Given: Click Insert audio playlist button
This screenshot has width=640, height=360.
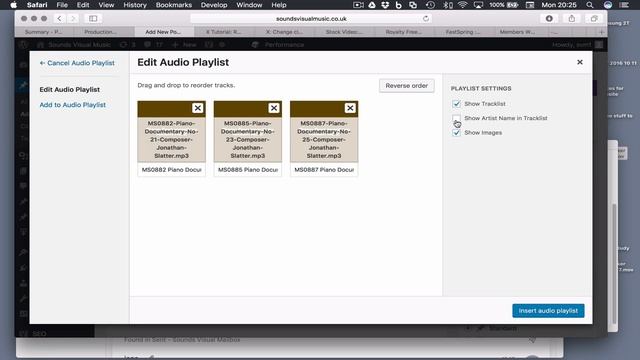Looking at the screenshot, I should (548, 311).
